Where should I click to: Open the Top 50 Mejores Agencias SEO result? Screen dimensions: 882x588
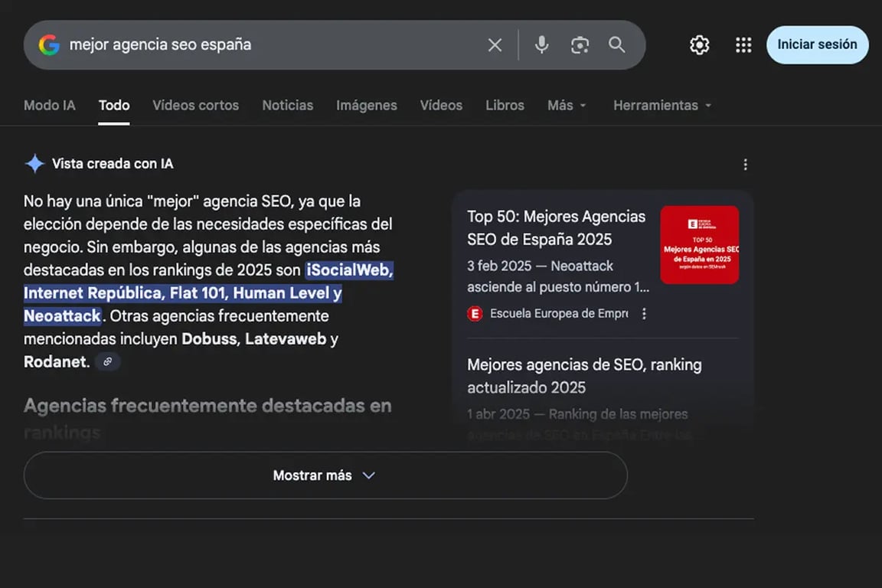pyautogui.click(x=557, y=228)
